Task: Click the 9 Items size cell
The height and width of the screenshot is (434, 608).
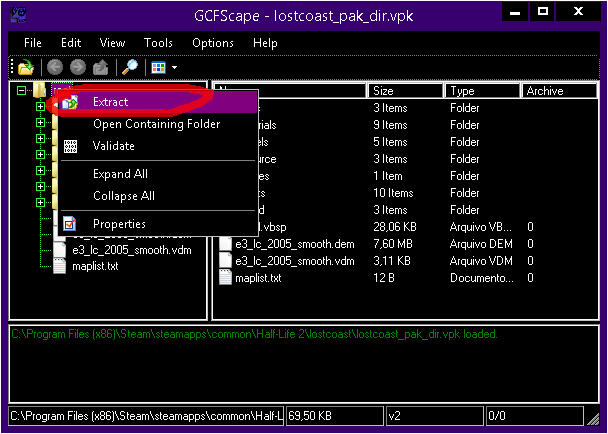Action: [390, 125]
